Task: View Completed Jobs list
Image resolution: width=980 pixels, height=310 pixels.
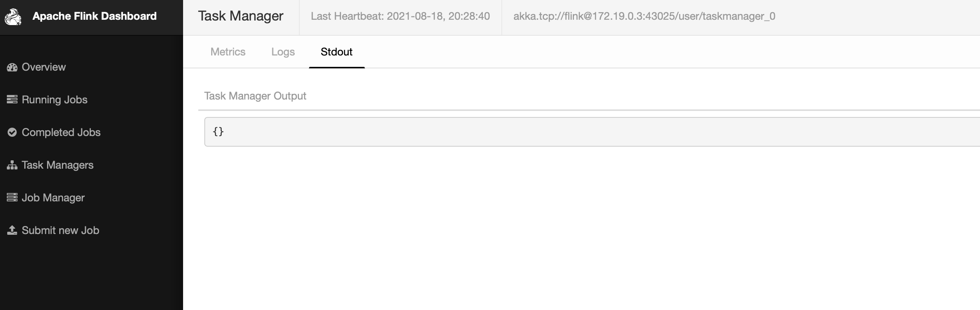Action: (x=61, y=132)
